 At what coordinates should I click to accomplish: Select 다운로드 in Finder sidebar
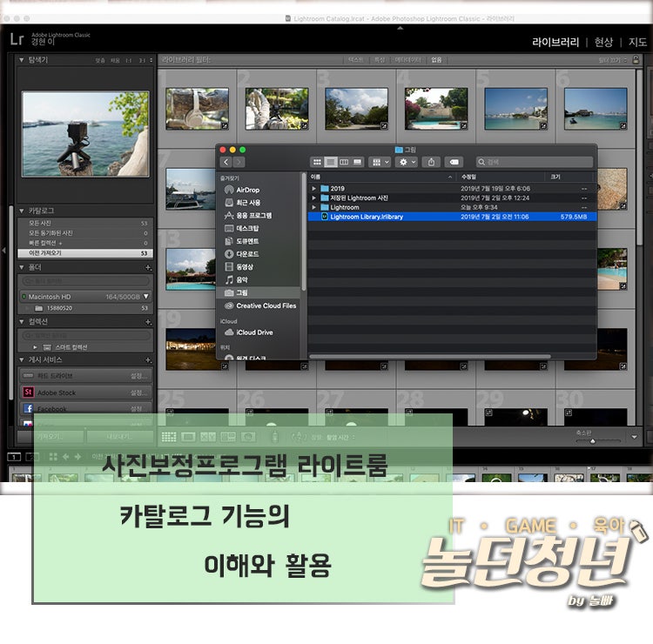click(241, 254)
